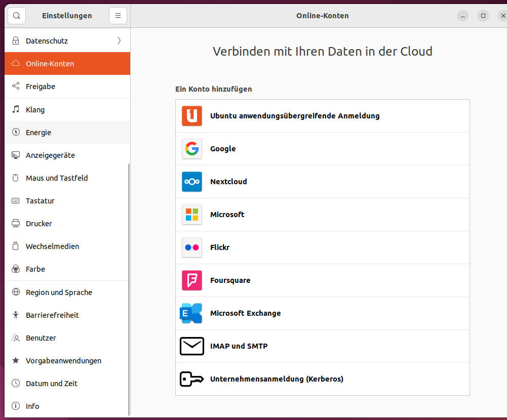
Task: Select Benutzer in the sidebar
Action: (x=67, y=338)
